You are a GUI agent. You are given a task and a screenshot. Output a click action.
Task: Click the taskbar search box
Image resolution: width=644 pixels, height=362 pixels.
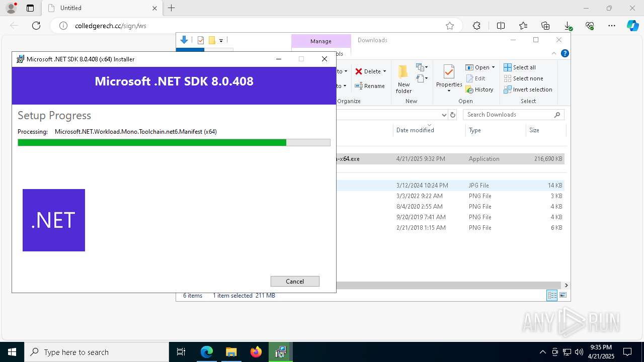tap(97, 352)
